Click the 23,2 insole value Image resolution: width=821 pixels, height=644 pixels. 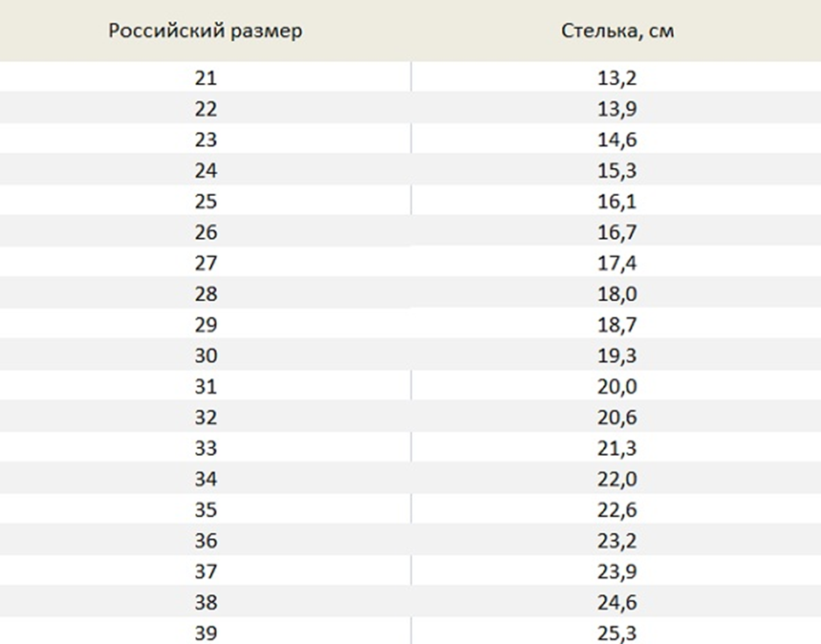(x=617, y=541)
